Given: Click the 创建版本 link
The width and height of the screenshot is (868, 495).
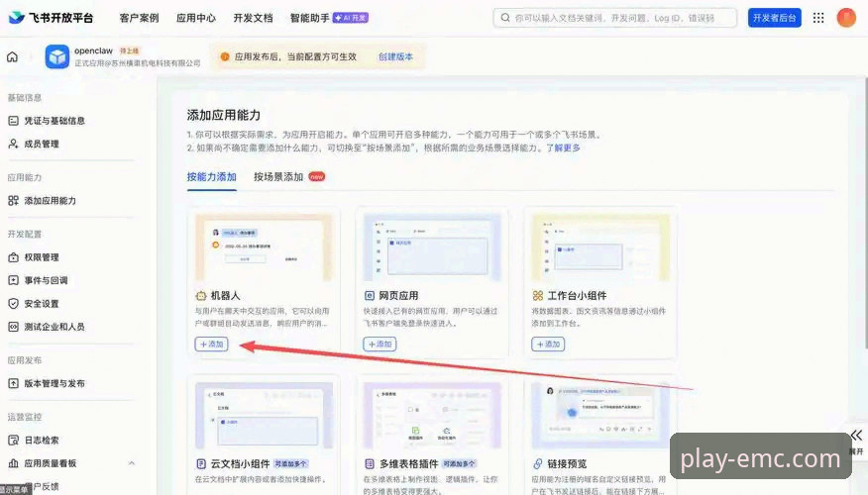Looking at the screenshot, I should 395,56.
